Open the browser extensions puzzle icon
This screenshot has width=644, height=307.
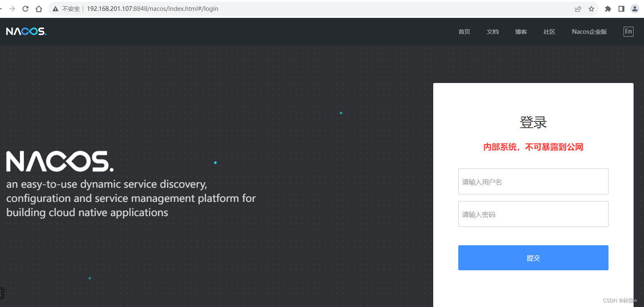[x=608, y=8]
